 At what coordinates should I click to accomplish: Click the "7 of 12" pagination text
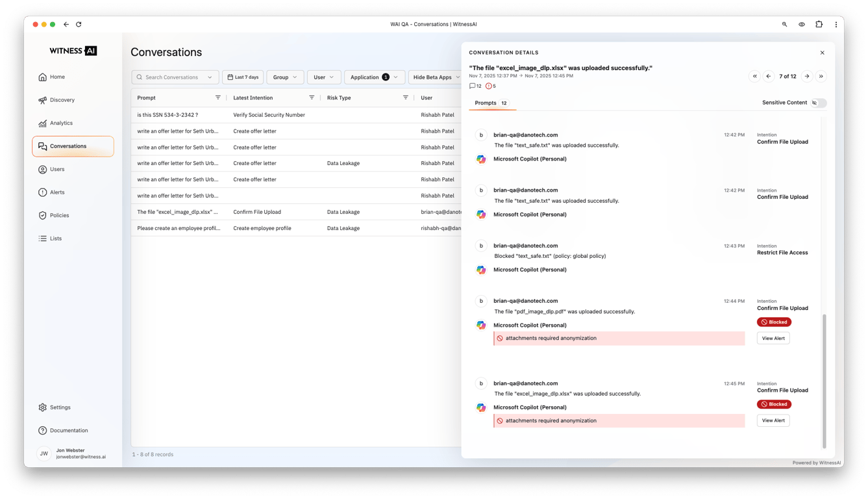point(787,77)
